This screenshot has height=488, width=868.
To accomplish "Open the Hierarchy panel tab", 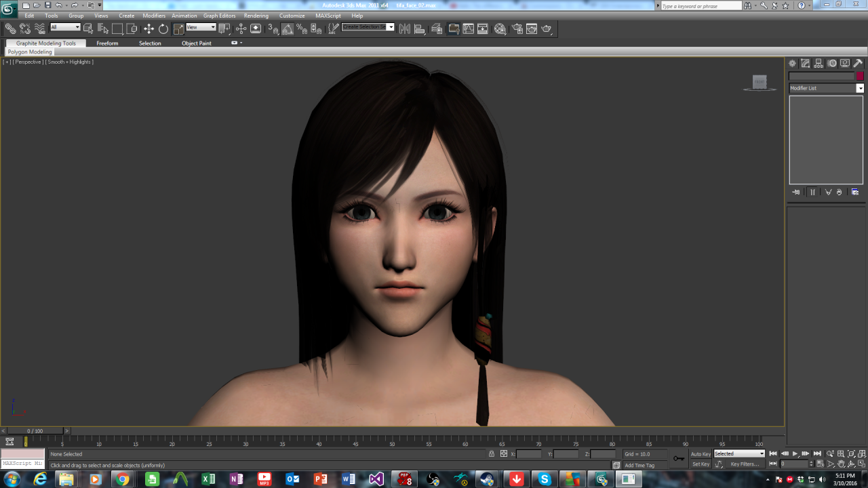I will tap(818, 63).
